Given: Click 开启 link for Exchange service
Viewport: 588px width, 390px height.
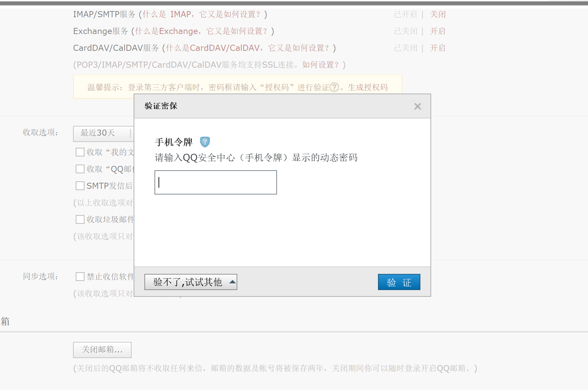Looking at the screenshot, I should (x=438, y=31).
